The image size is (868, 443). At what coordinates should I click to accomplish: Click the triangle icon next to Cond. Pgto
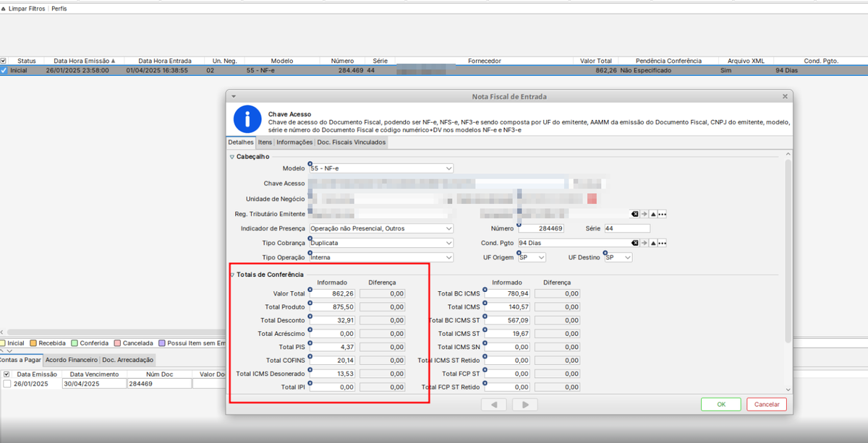click(x=652, y=244)
